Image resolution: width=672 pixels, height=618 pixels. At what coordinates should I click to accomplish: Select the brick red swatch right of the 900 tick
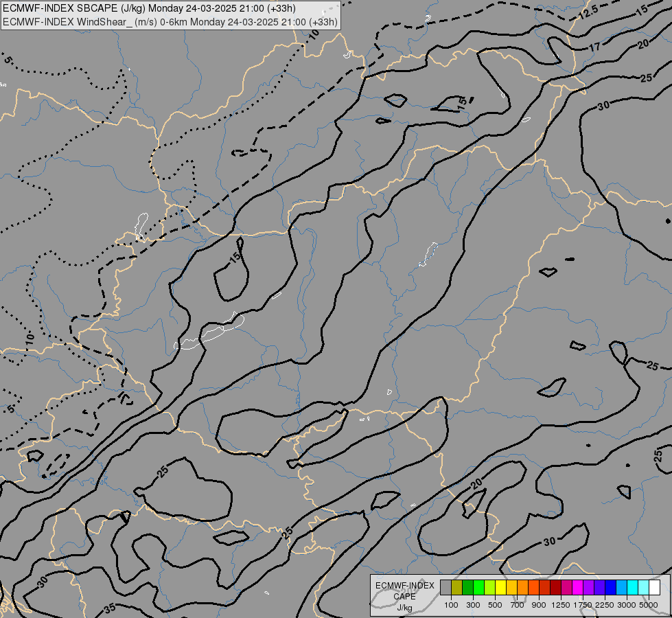pyautogui.click(x=545, y=588)
